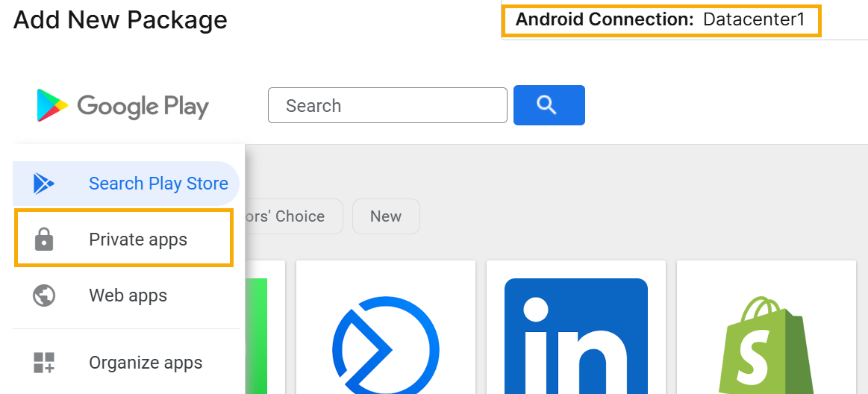The image size is (868, 394).
Task: Click the Add New Package heading
Action: pyautogui.click(x=120, y=20)
